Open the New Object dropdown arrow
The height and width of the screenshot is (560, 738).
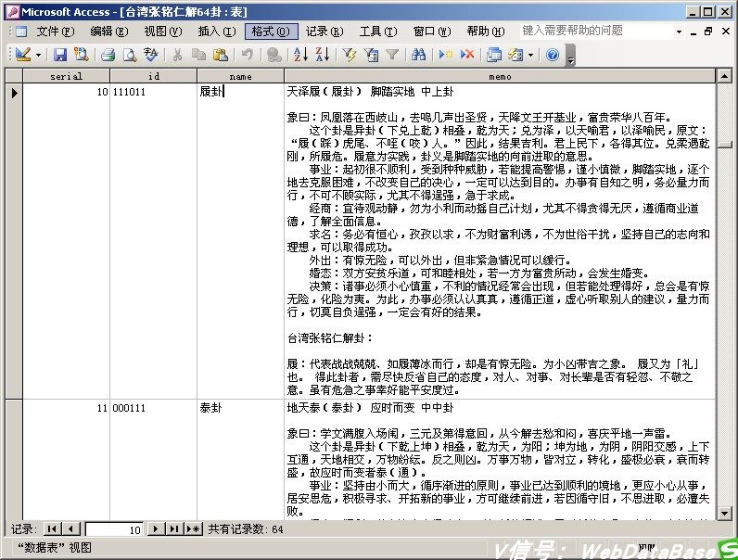point(530,55)
